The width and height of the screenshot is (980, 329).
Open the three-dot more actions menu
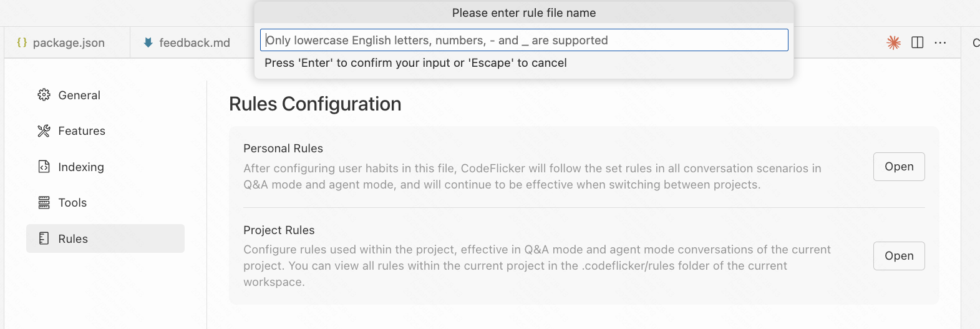940,42
